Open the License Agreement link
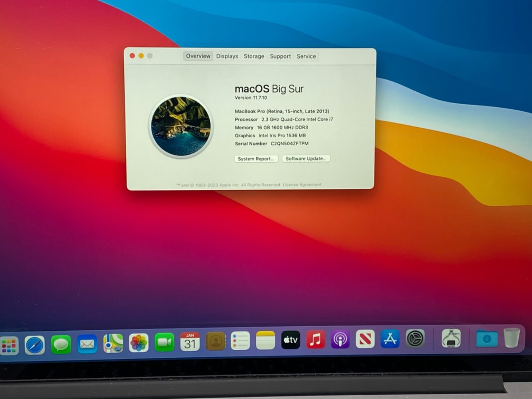The width and height of the screenshot is (532, 399). point(302,184)
